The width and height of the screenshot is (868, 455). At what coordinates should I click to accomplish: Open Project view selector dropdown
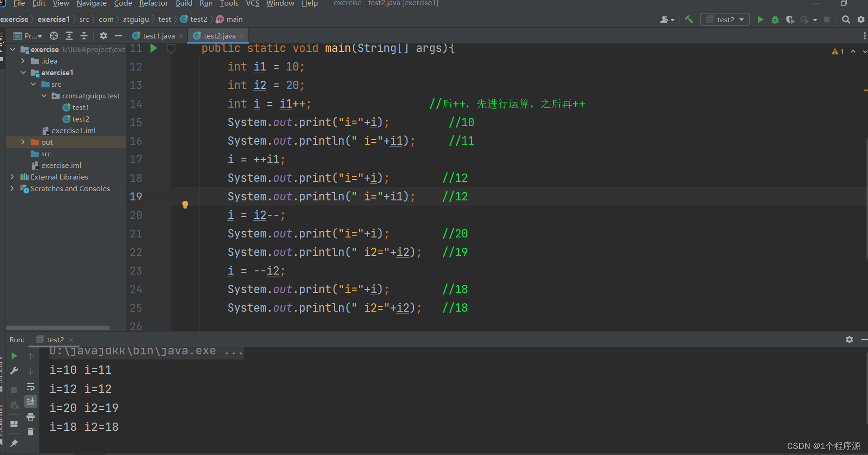(28, 36)
